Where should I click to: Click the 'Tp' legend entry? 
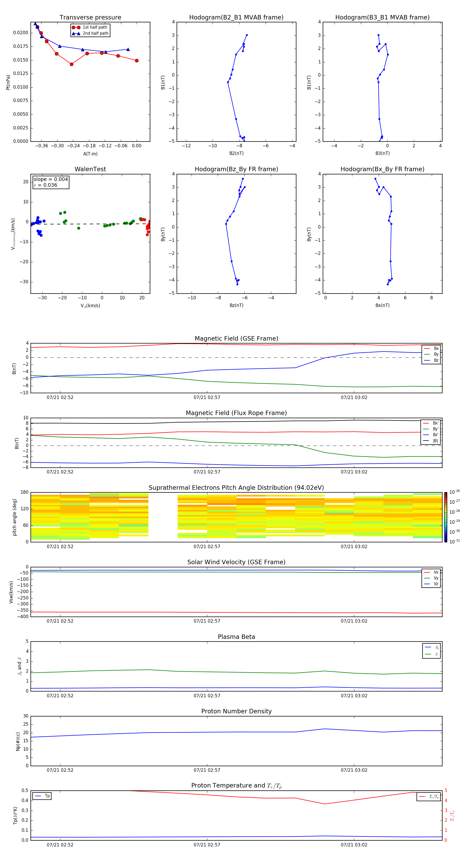pos(42,796)
